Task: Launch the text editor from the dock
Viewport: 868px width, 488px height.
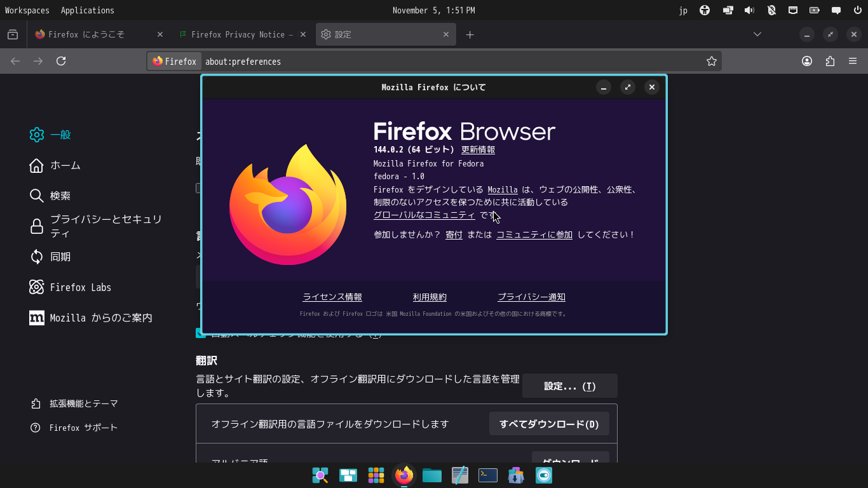Action: (460, 475)
